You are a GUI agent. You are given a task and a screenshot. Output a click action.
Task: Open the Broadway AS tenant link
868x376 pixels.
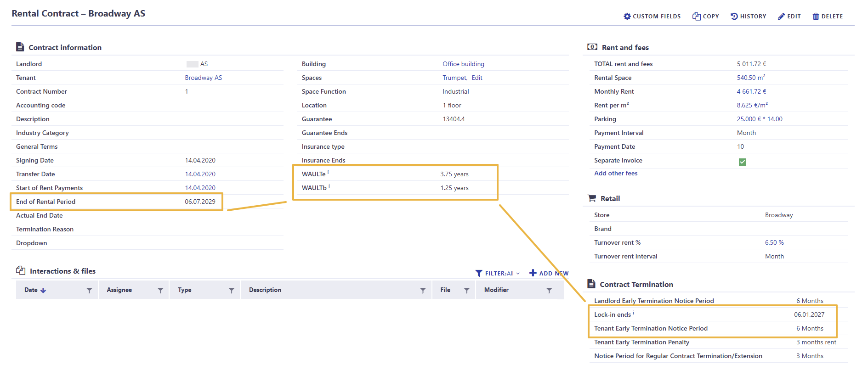click(203, 78)
